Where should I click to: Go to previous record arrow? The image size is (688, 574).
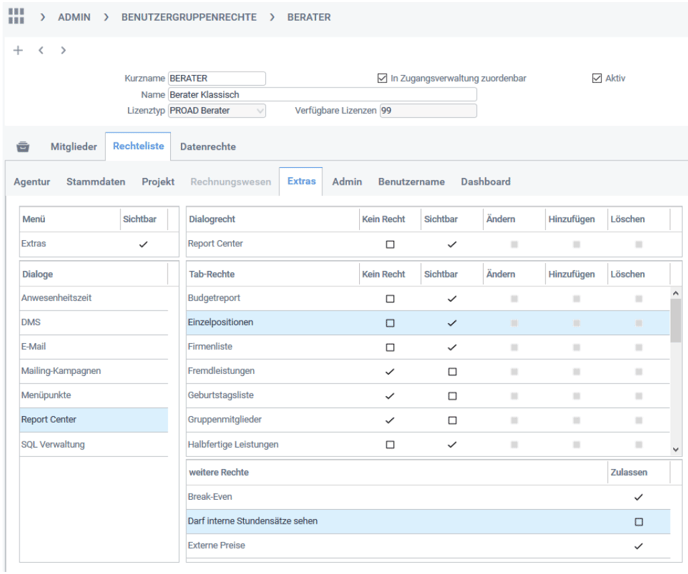(x=41, y=50)
